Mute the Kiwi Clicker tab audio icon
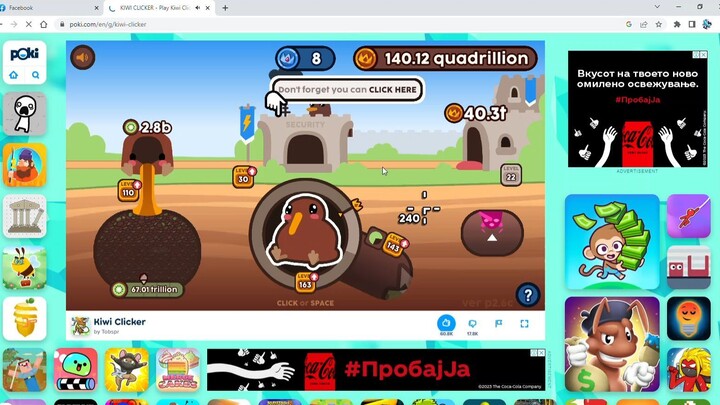Viewport: 720px width, 405px height. (x=198, y=8)
